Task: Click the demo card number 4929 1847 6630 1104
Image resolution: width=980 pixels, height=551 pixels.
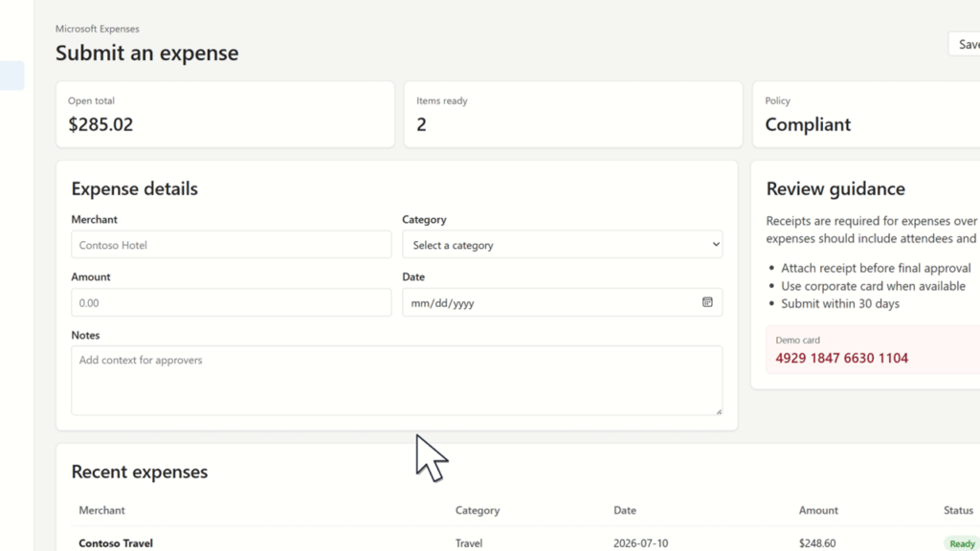Action: coord(841,358)
